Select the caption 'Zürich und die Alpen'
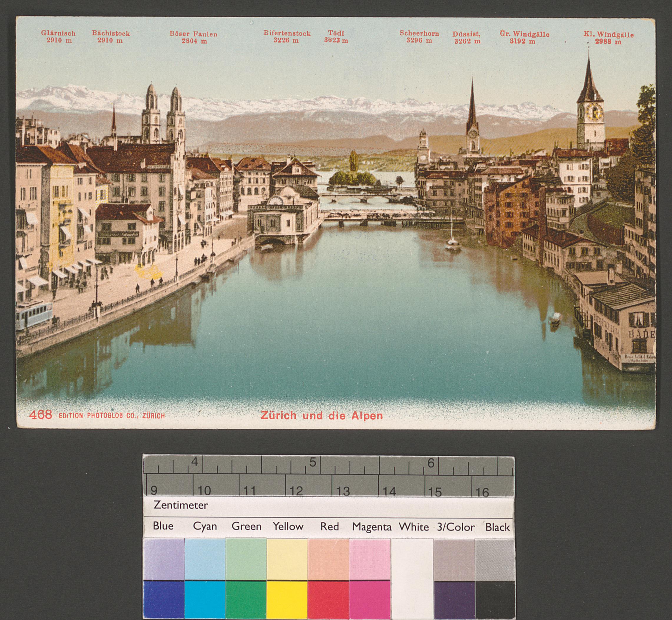 coord(322,416)
